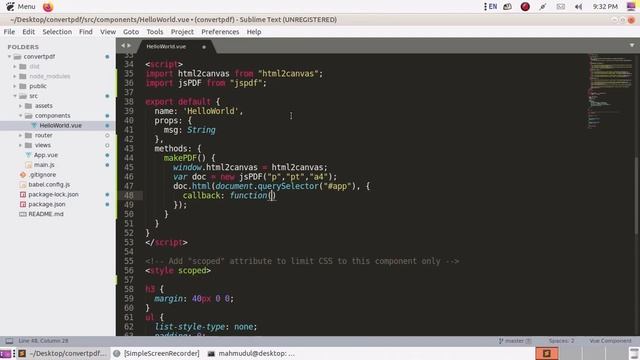Open the tab list dropdown arrow
Viewport: 640px width, 360px height.
click(632, 46)
